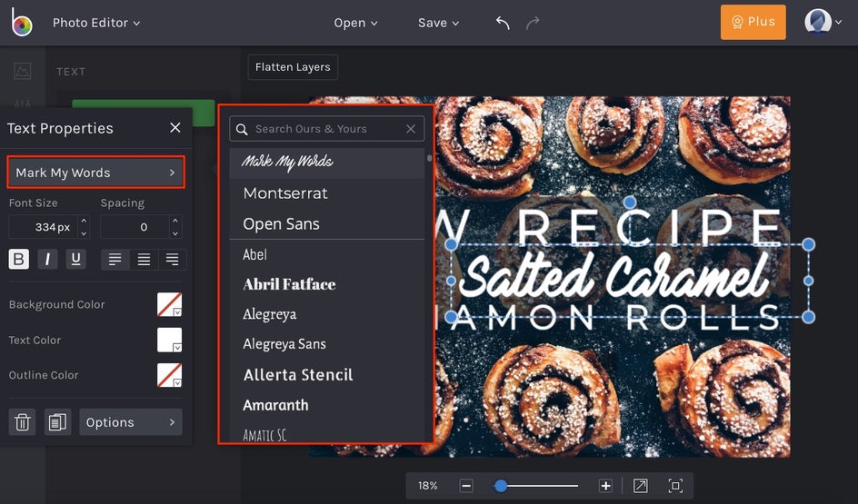Align text center

[144, 259]
